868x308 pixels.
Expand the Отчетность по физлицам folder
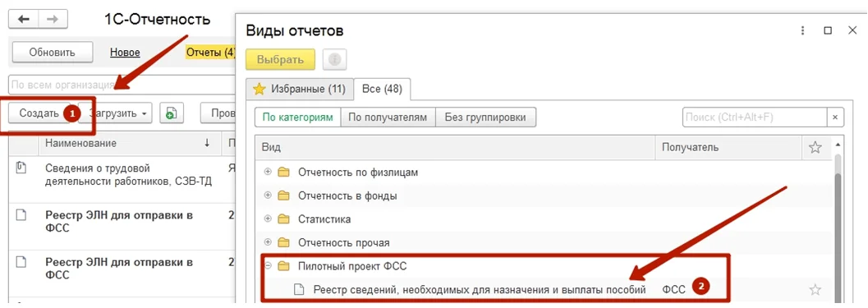[x=269, y=172]
